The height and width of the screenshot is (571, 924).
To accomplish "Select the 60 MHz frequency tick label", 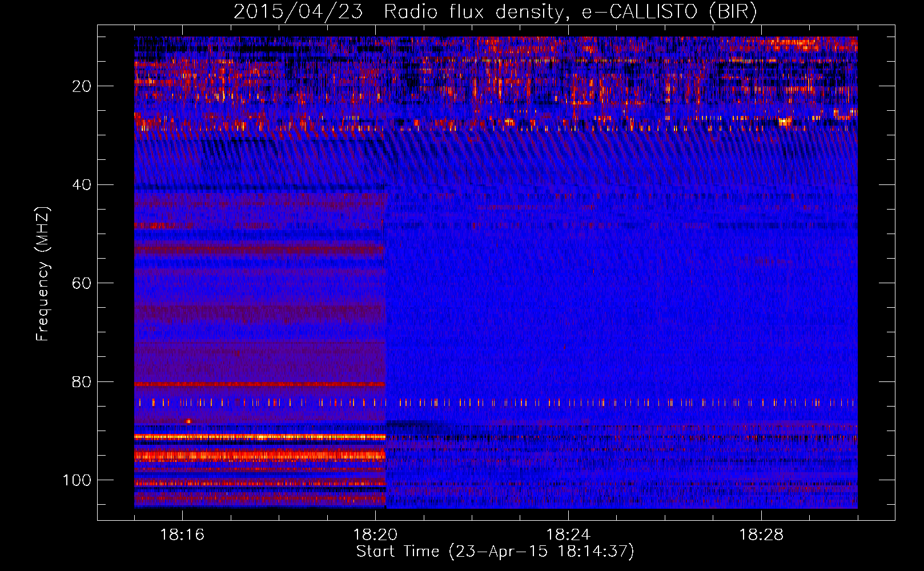I will click(82, 283).
